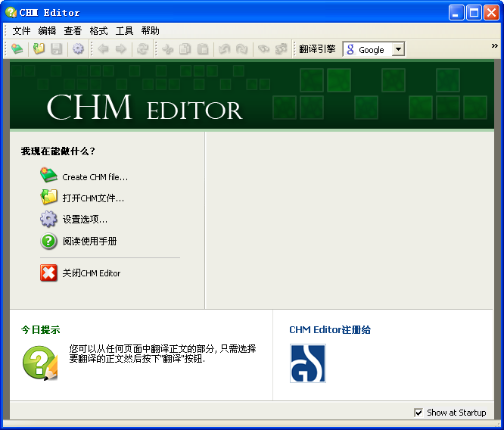The height and width of the screenshot is (430, 504).
Task: Minimize the CHM Editor window
Action: [456, 13]
